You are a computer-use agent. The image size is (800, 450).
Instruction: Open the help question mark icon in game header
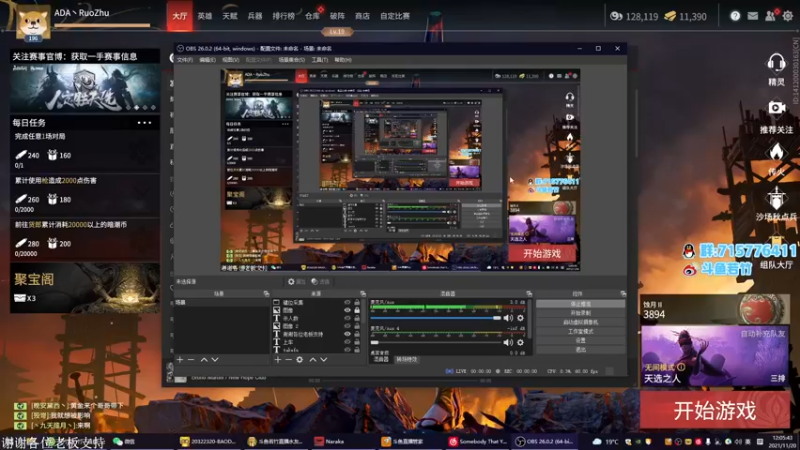click(x=735, y=16)
